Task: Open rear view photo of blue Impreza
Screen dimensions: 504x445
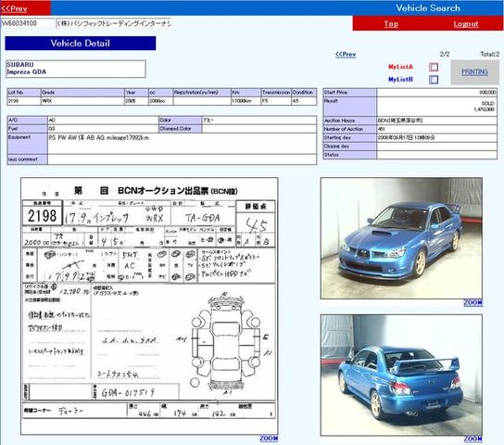Action: [401, 375]
